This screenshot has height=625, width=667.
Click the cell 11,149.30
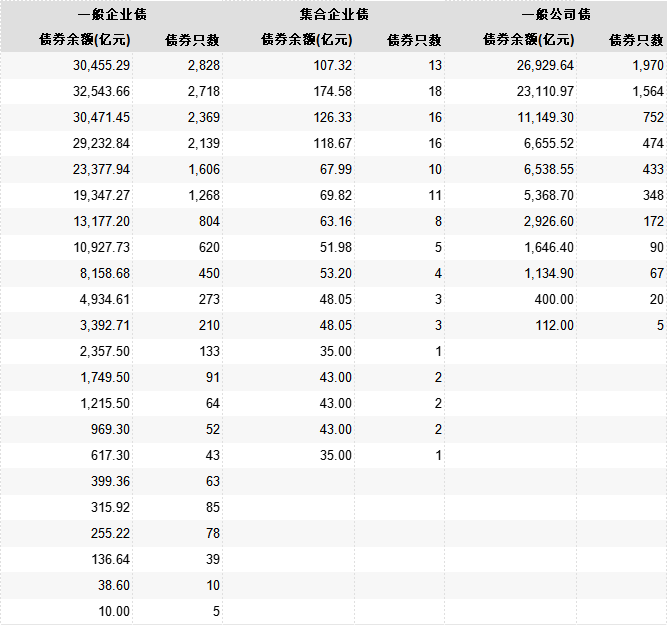tap(545, 117)
